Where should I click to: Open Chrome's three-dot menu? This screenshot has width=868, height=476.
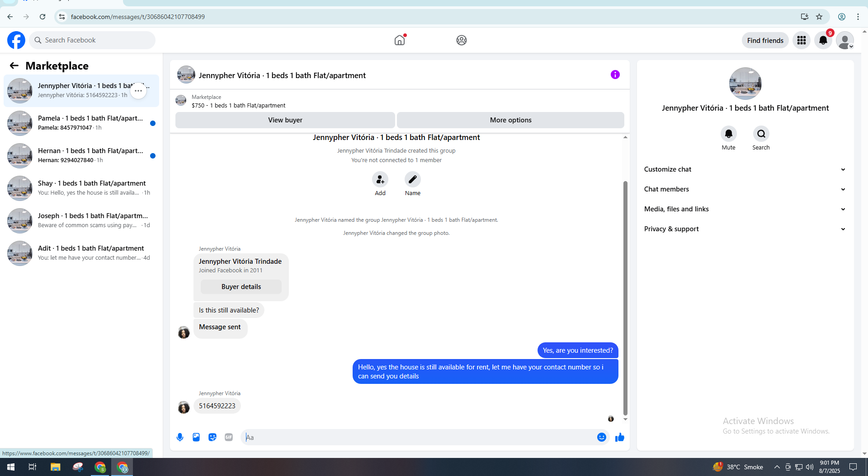[x=858, y=17]
